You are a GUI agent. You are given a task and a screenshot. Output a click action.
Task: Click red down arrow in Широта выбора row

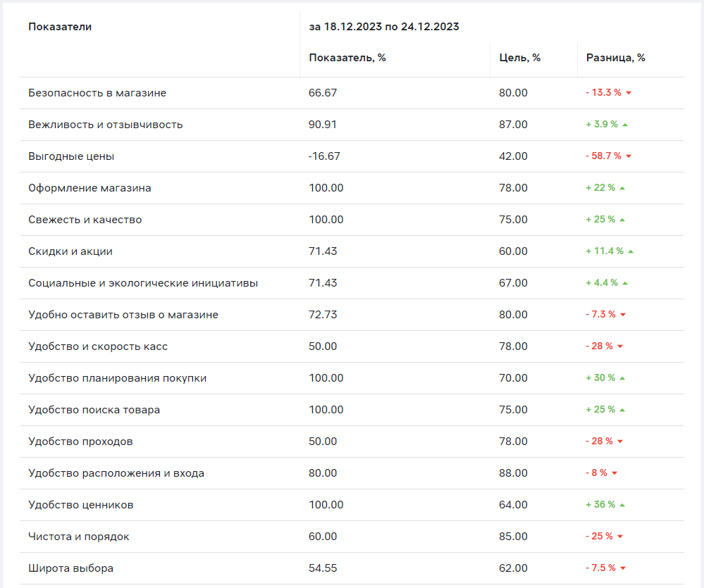[623, 568]
